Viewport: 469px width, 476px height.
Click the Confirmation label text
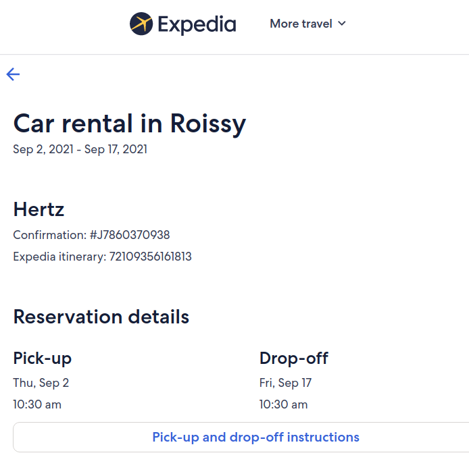pos(50,235)
